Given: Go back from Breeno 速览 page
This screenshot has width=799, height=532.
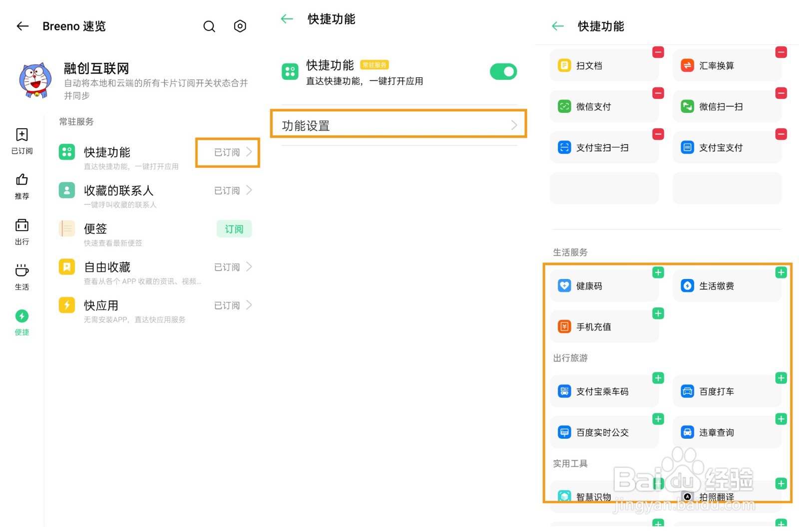Looking at the screenshot, I should 22,26.
